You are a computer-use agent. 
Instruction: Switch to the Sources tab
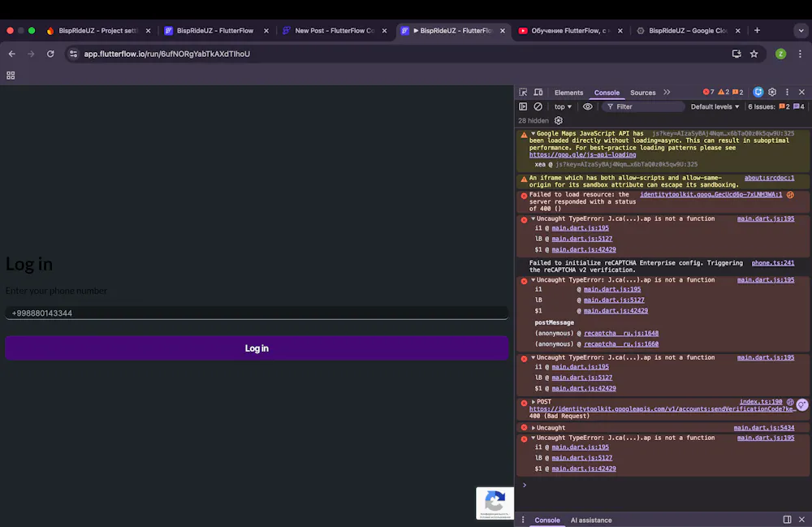pyautogui.click(x=642, y=93)
